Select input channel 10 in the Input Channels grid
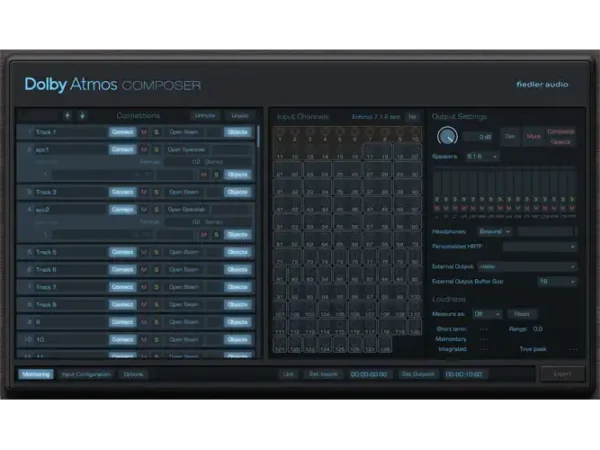Screen dimensions: 600x450 pyautogui.click(x=415, y=134)
